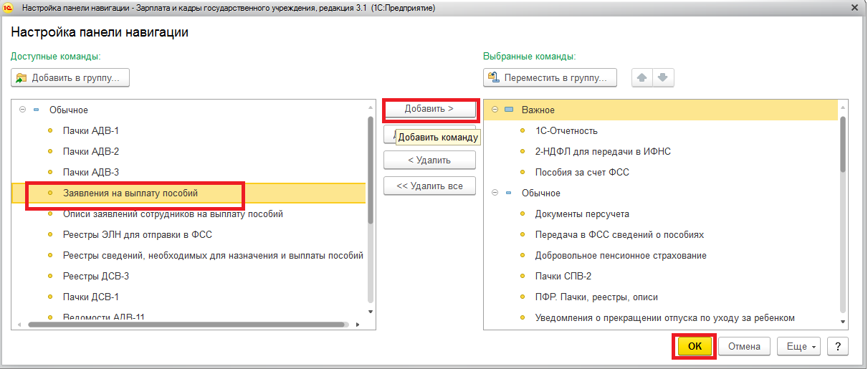
Task: Click the scroll down arrow of right list
Action: tap(844, 322)
